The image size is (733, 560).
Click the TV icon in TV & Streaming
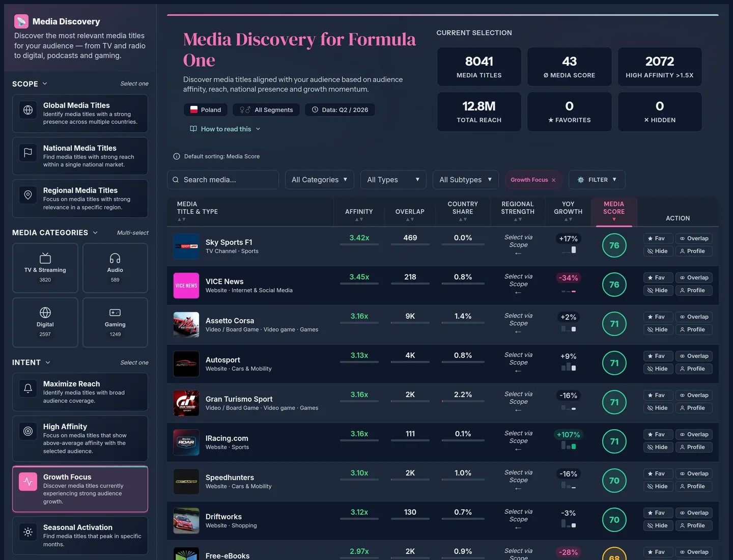click(x=45, y=258)
